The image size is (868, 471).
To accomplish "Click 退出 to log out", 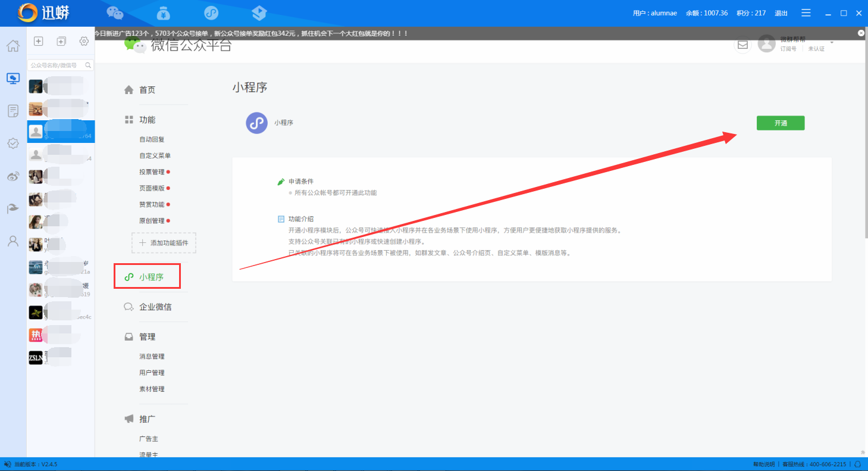I will click(x=781, y=13).
